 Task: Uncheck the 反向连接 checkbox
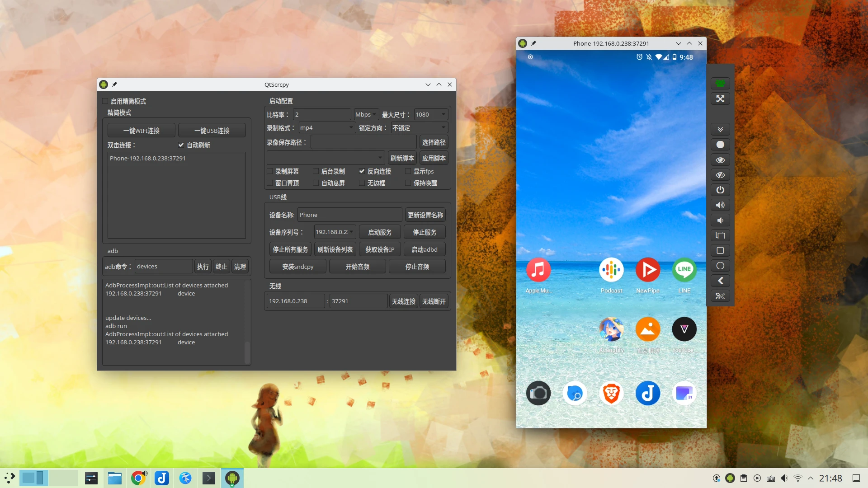click(x=362, y=171)
